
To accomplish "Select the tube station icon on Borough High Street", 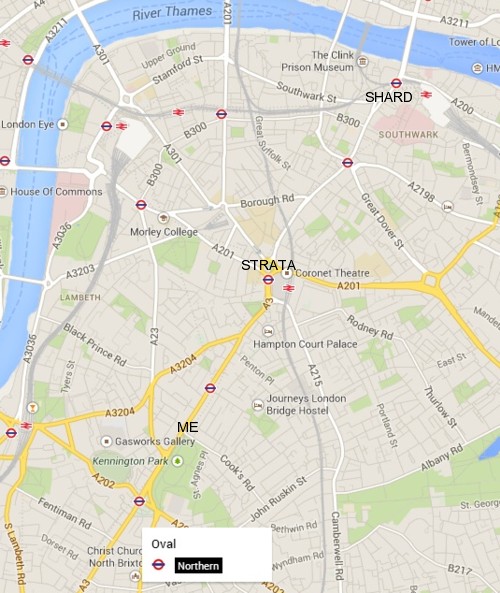I will pos(347,163).
